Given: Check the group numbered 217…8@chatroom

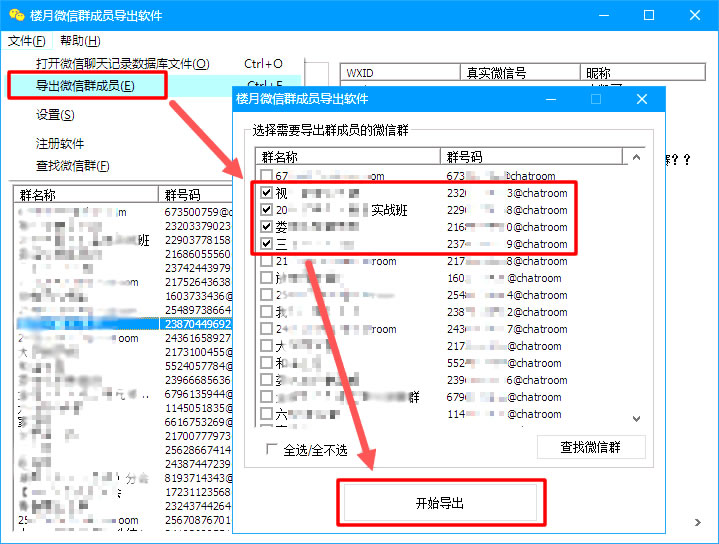Looking at the screenshot, I should coord(266,261).
